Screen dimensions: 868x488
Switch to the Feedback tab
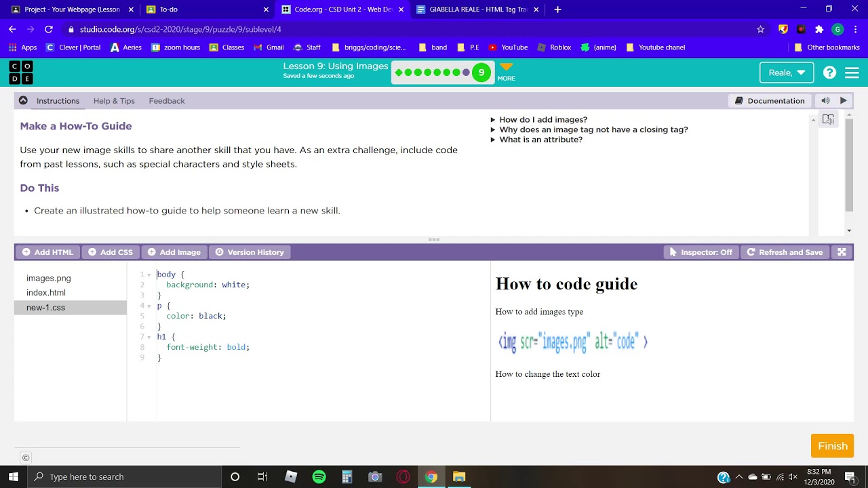point(167,101)
